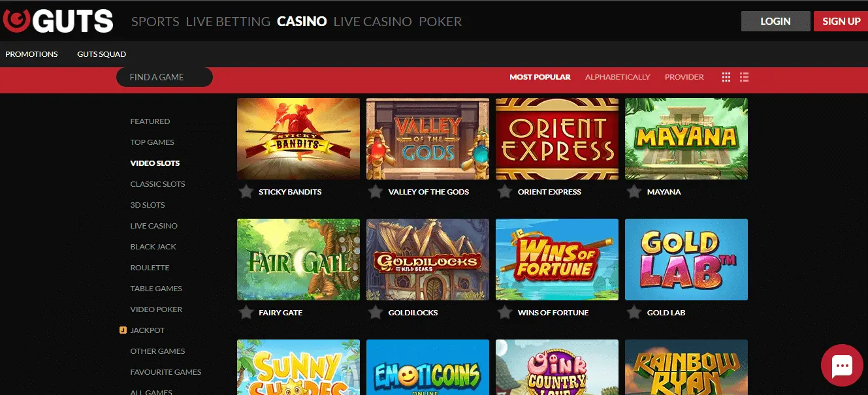Toggle the Valley of the Gods star
868x395 pixels.
click(x=375, y=192)
